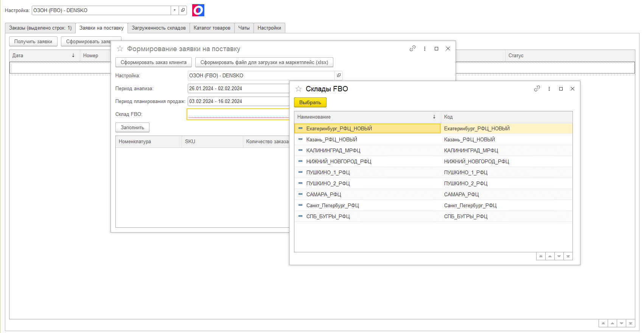Click the Заполнить button
644x333 pixels.
coord(132,127)
